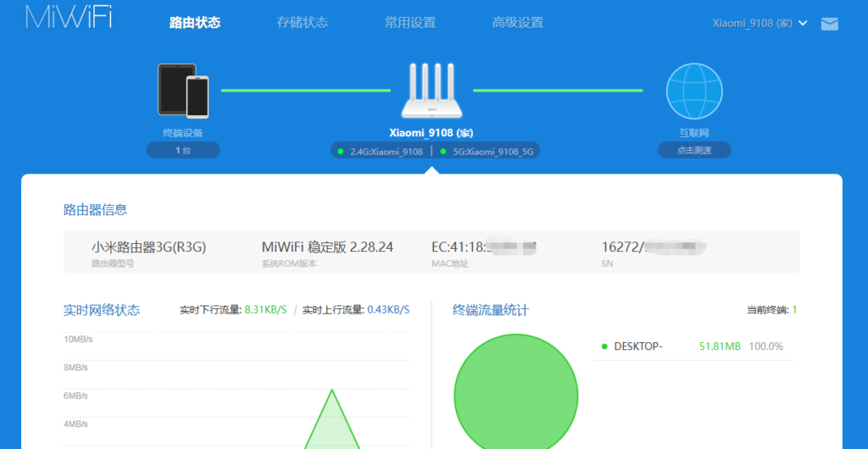The image size is (868, 449).
Task: Click the 系统ROM版本 caption
Action: click(289, 263)
